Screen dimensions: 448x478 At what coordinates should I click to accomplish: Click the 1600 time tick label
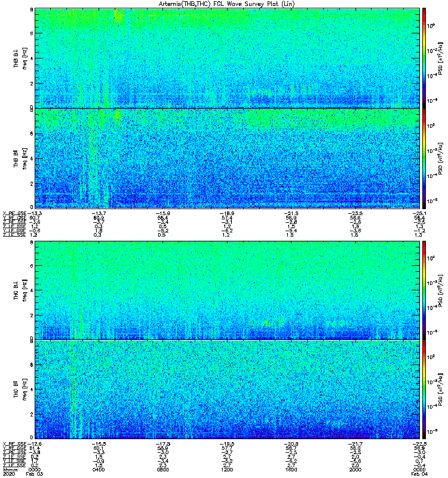291,470
